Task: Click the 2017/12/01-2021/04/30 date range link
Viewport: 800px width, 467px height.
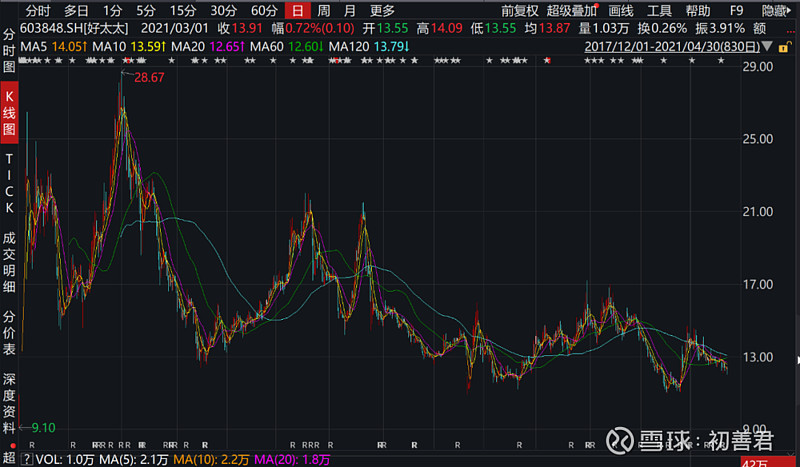Action: 672,46
